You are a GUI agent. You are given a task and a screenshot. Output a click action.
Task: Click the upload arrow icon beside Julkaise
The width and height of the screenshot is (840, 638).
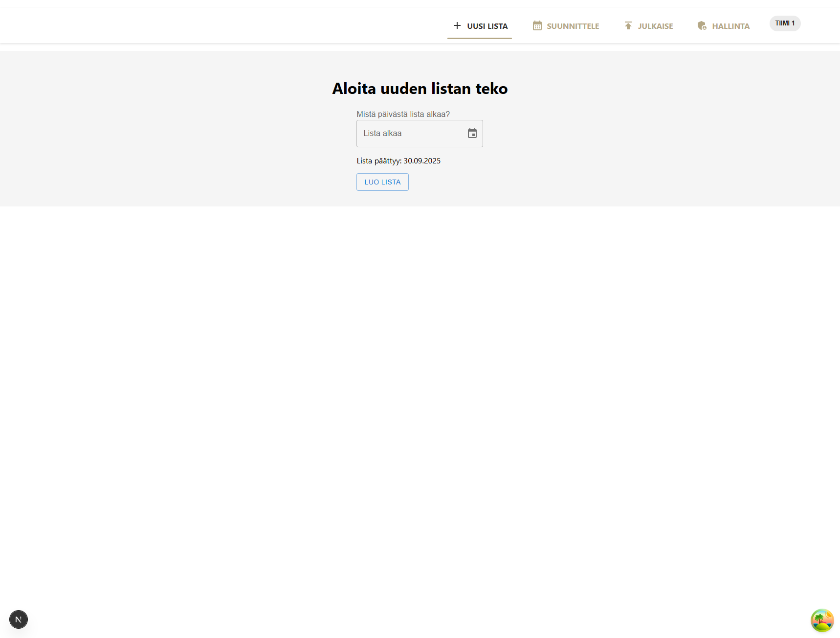[x=628, y=26]
